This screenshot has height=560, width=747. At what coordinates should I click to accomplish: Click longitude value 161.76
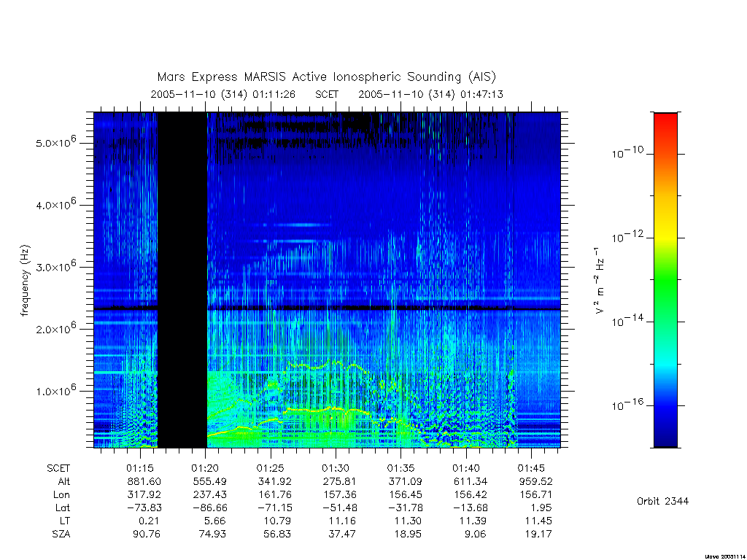pos(275,495)
